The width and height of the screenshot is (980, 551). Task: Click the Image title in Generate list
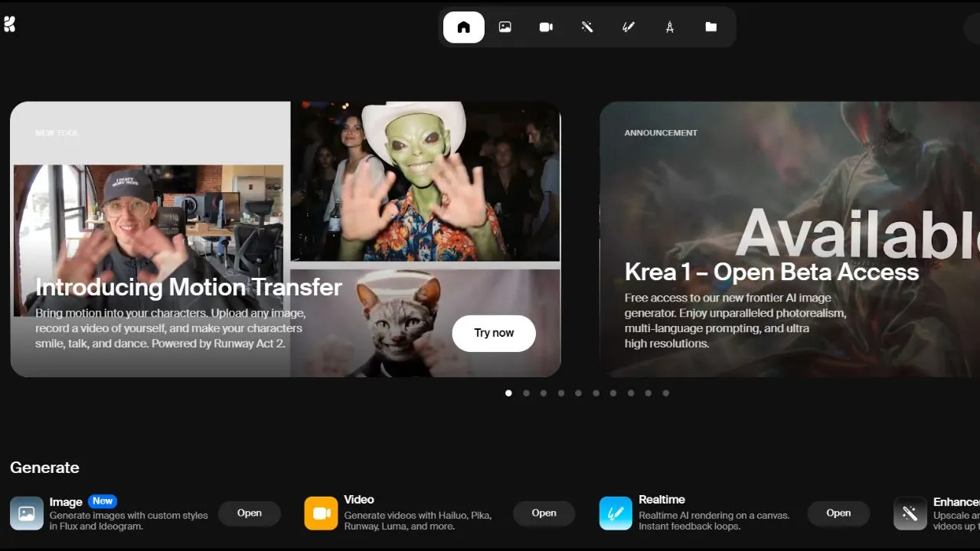point(66,502)
